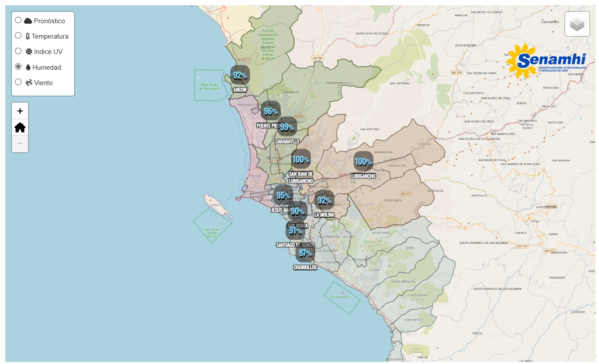Select the Pronóstico radio button

18,20
